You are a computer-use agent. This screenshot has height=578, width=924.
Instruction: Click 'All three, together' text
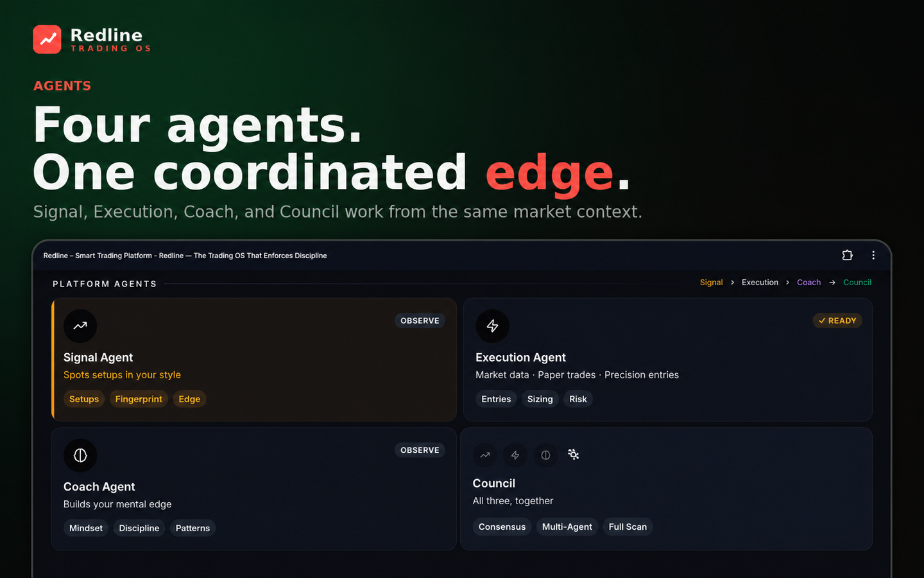(x=513, y=501)
